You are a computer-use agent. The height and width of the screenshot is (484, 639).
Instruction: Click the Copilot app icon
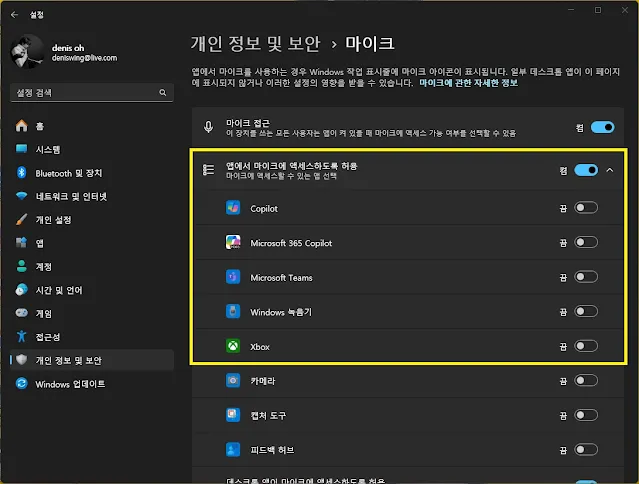(233, 208)
